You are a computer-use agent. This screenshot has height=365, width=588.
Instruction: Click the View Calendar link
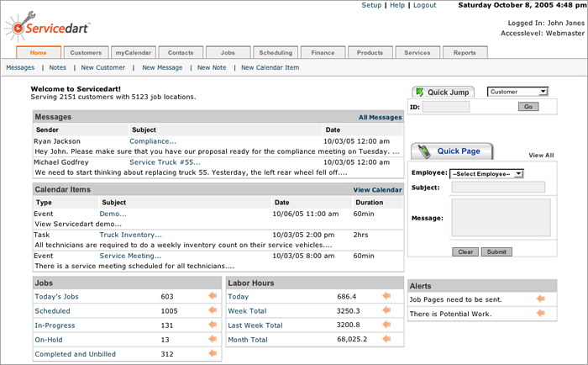pyautogui.click(x=377, y=190)
